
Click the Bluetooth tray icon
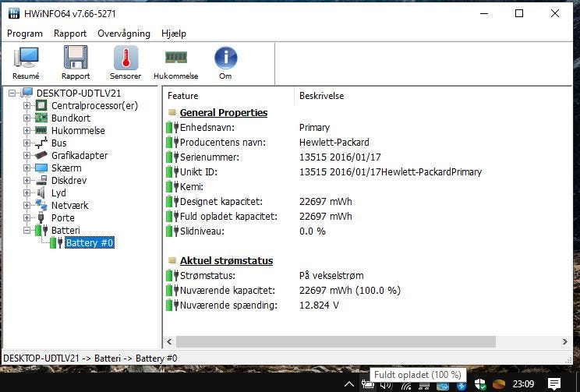click(462, 385)
